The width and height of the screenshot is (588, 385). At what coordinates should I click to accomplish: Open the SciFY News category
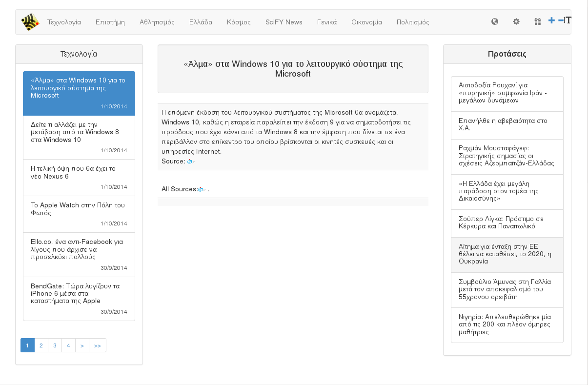[284, 22]
